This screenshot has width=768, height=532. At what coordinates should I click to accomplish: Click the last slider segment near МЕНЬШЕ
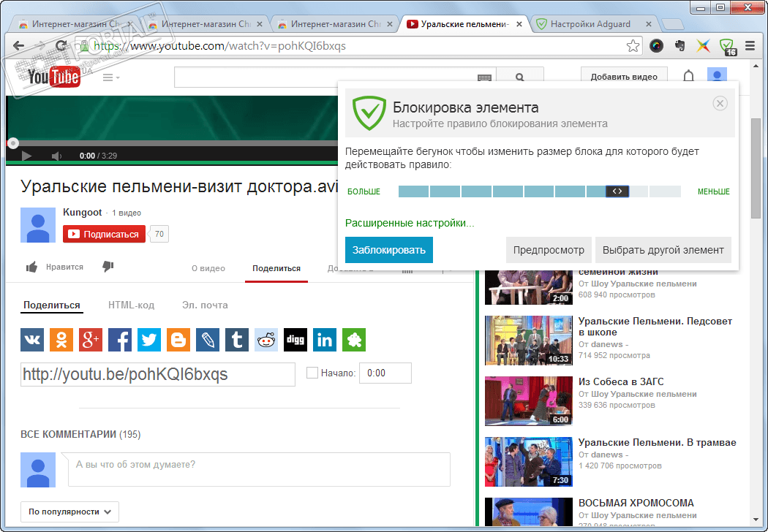(665, 191)
